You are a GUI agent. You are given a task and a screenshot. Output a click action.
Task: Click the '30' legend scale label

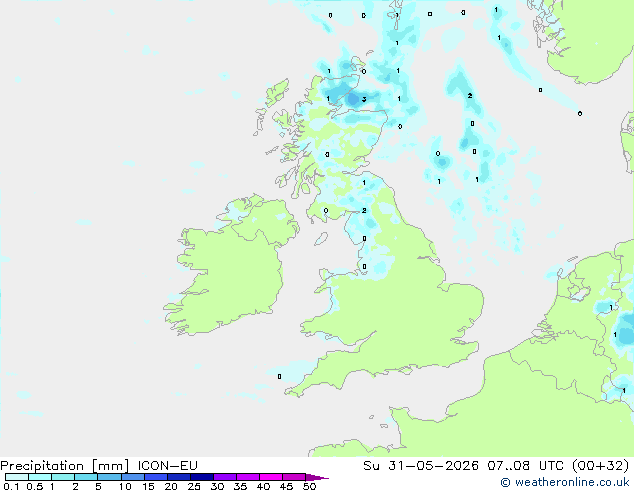(217, 486)
